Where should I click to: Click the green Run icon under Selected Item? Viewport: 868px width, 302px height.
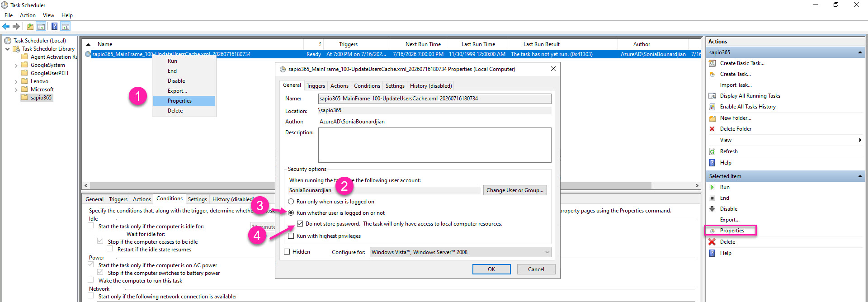pyautogui.click(x=712, y=187)
